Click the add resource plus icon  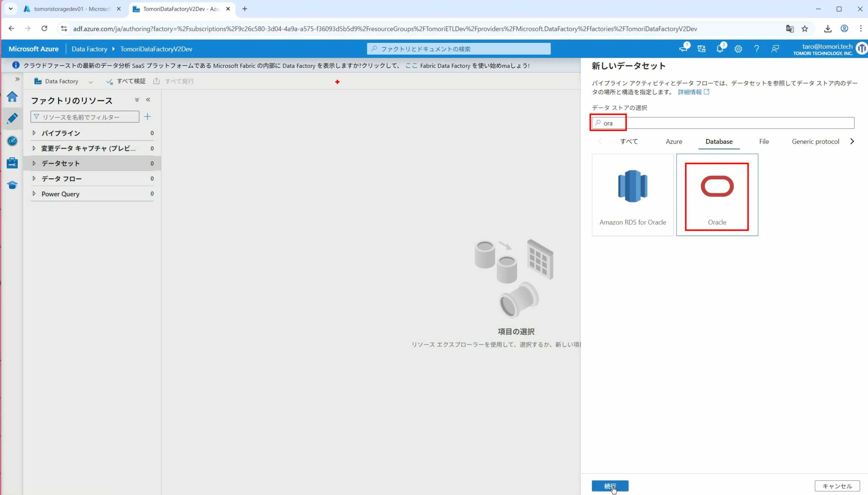[147, 117]
